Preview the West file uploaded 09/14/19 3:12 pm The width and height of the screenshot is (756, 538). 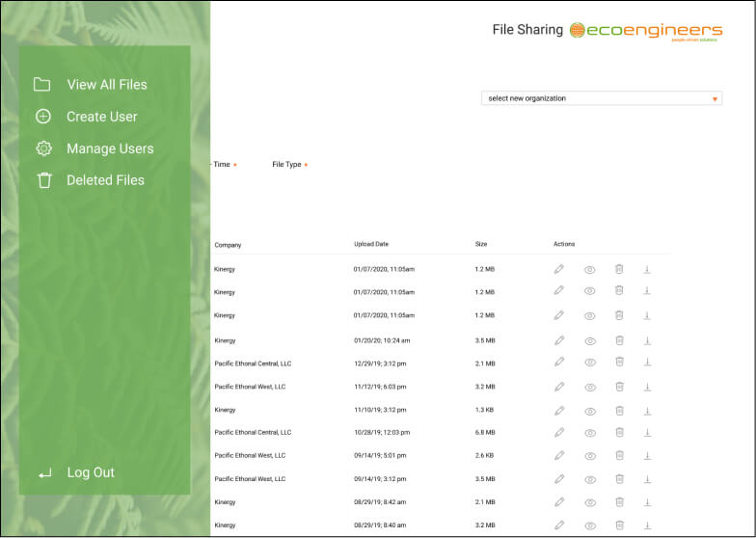(590, 479)
